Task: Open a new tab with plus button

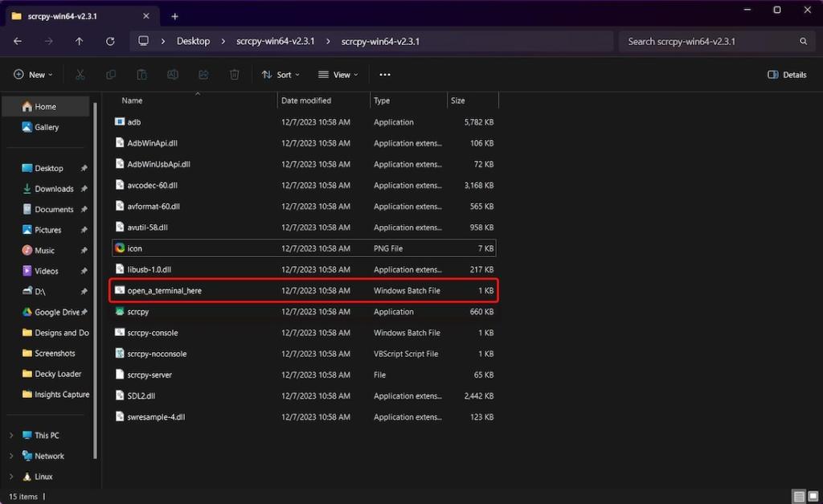Action: (x=174, y=16)
